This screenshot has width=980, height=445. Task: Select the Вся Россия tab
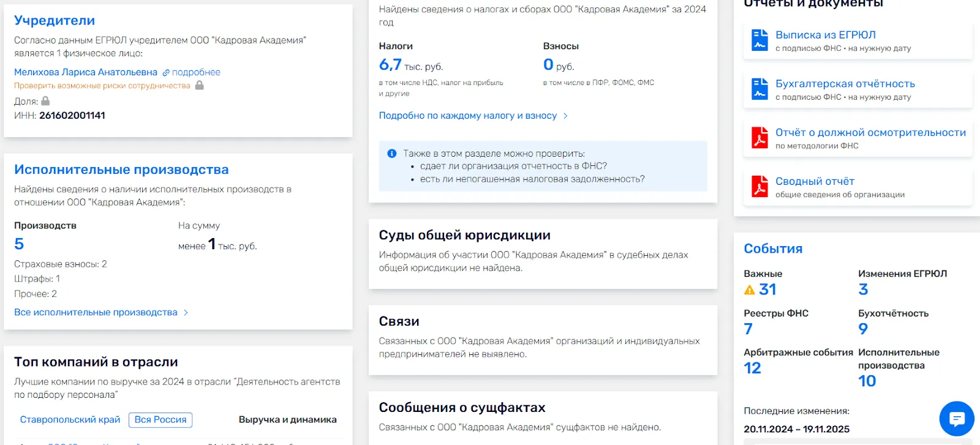[160, 420]
